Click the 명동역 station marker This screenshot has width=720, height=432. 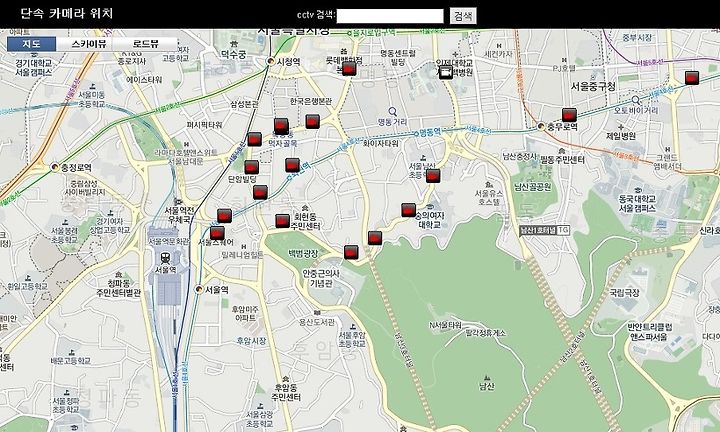pyautogui.click(x=417, y=133)
